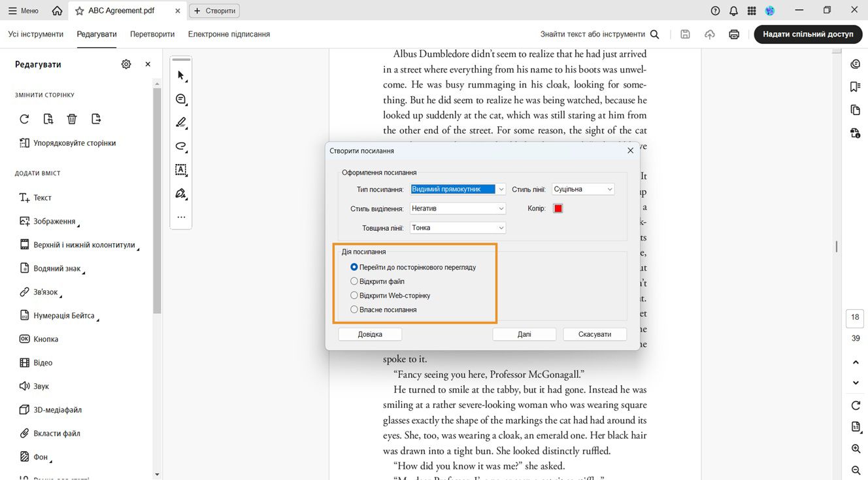868x480 pixels.
Task: Choose Вкласти файл attachment tool
Action: (x=50, y=433)
